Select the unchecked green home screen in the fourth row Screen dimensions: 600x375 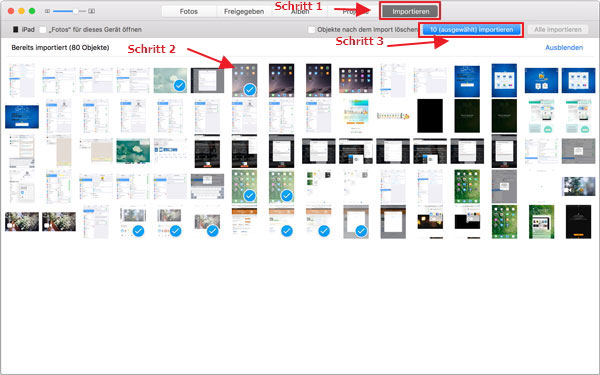coord(467,186)
